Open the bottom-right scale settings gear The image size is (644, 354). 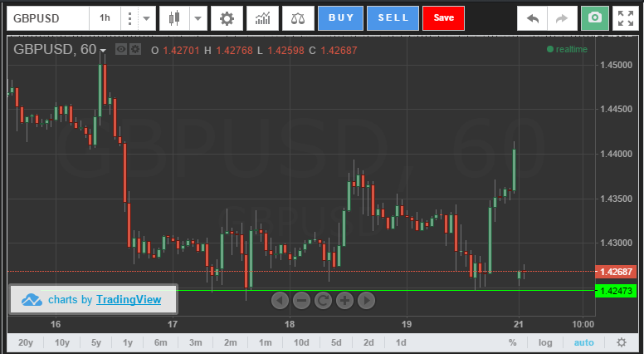tap(622, 342)
